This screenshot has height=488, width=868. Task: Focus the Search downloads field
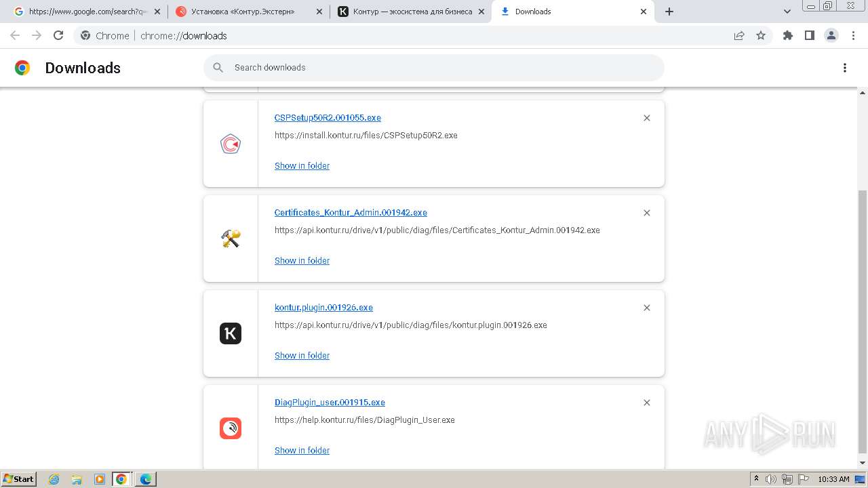coord(434,68)
